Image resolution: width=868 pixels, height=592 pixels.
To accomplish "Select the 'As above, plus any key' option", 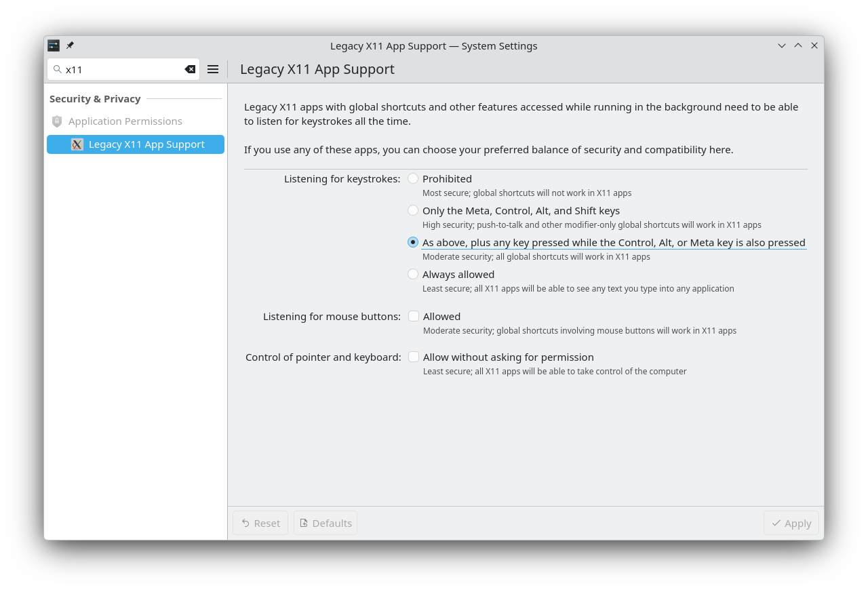I will click(413, 242).
